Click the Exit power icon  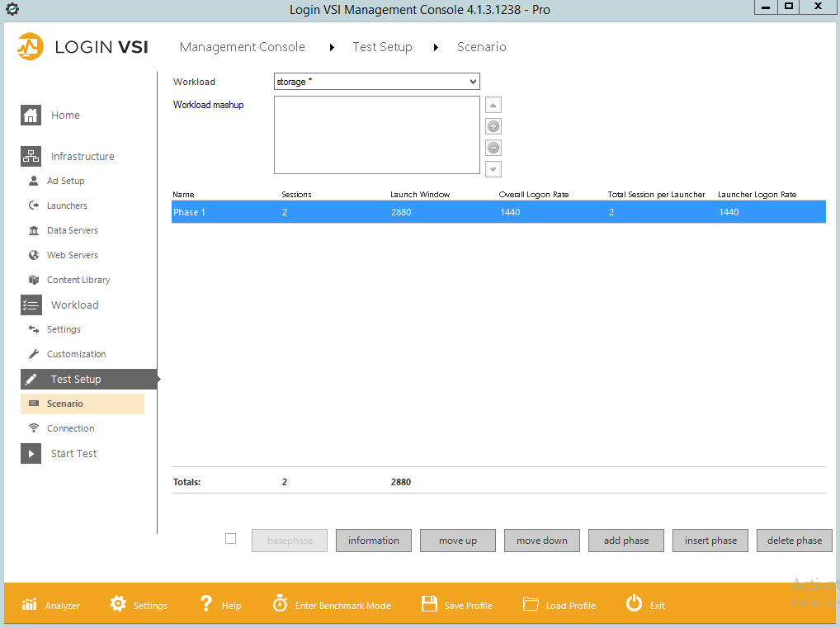click(x=634, y=602)
